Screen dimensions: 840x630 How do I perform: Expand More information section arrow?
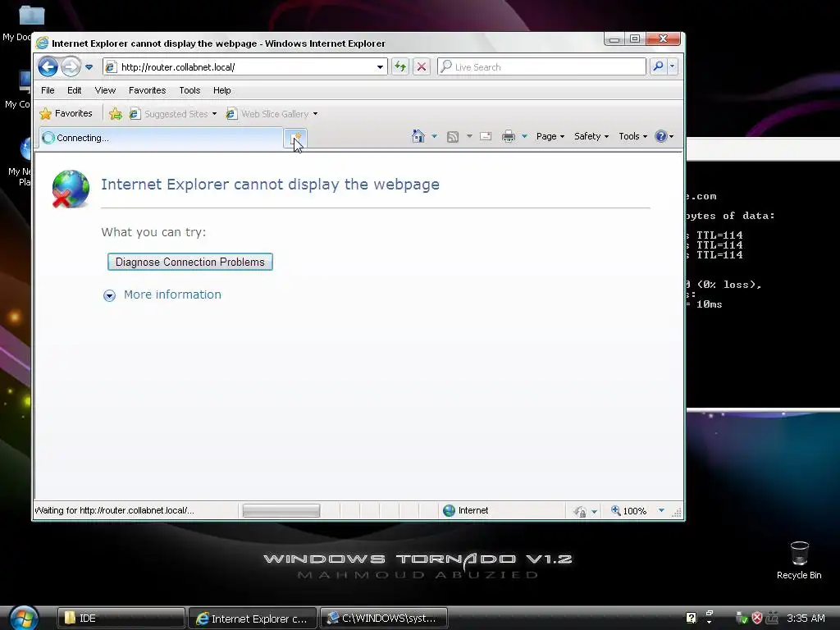point(109,295)
